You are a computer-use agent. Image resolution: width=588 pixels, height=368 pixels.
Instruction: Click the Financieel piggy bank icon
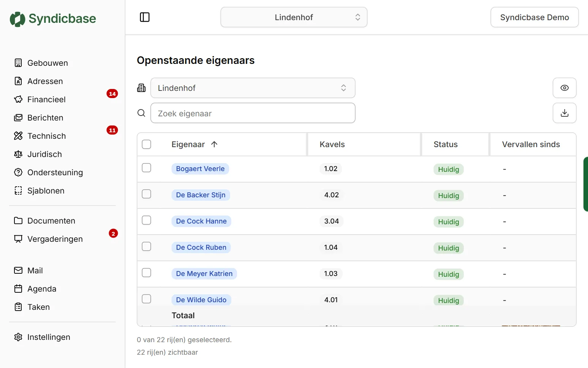(x=18, y=99)
